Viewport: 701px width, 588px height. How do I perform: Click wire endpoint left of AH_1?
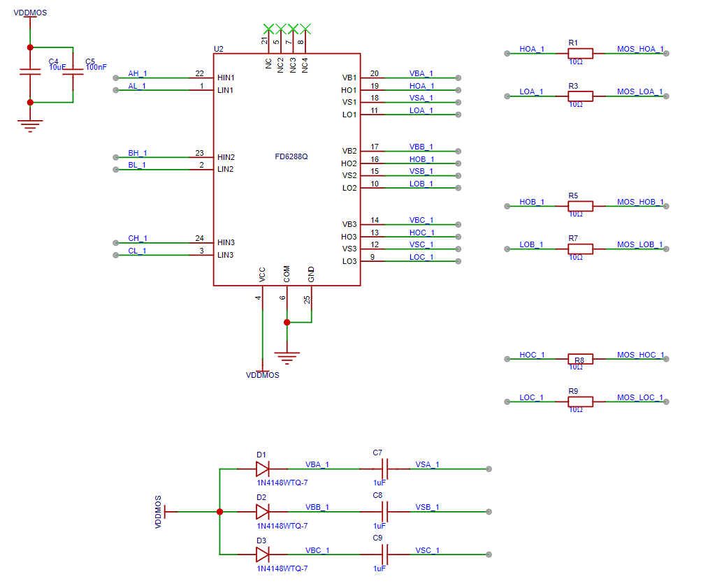pyautogui.click(x=116, y=78)
